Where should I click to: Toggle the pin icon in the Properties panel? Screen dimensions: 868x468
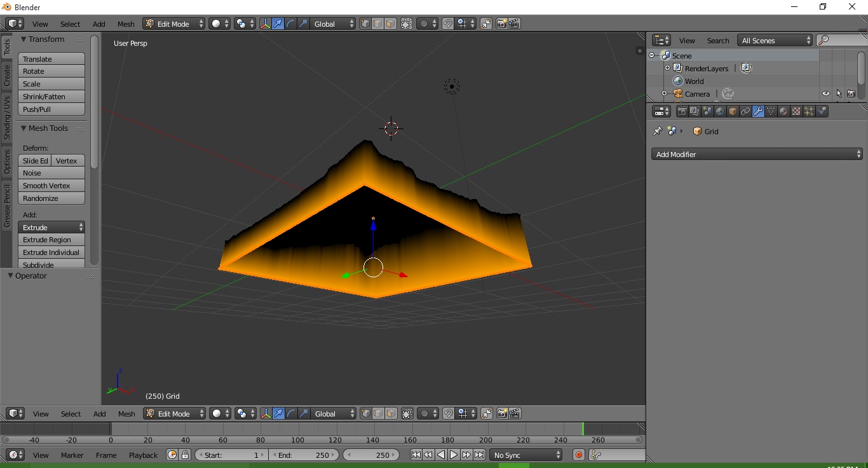click(x=657, y=131)
